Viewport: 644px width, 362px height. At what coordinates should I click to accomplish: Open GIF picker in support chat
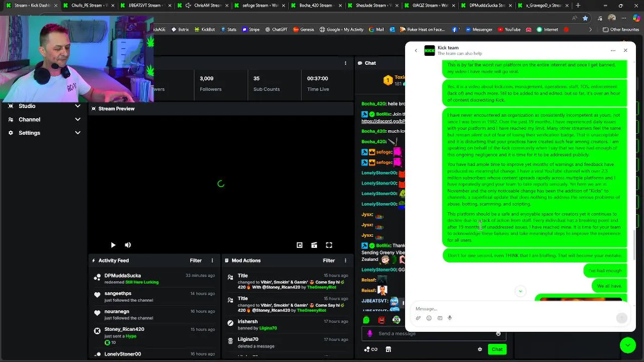point(439,318)
